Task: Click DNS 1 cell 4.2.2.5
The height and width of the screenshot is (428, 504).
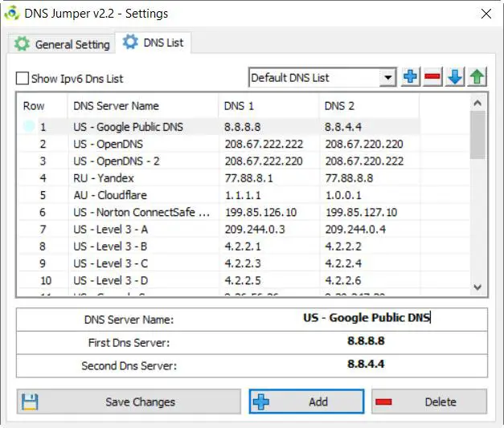Action: click(x=243, y=280)
